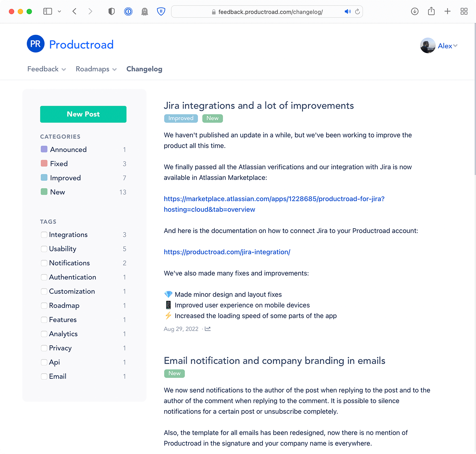Show Safari downloads
The width and height of the screenshot is (476, 454).
click(x=415, y=11)
